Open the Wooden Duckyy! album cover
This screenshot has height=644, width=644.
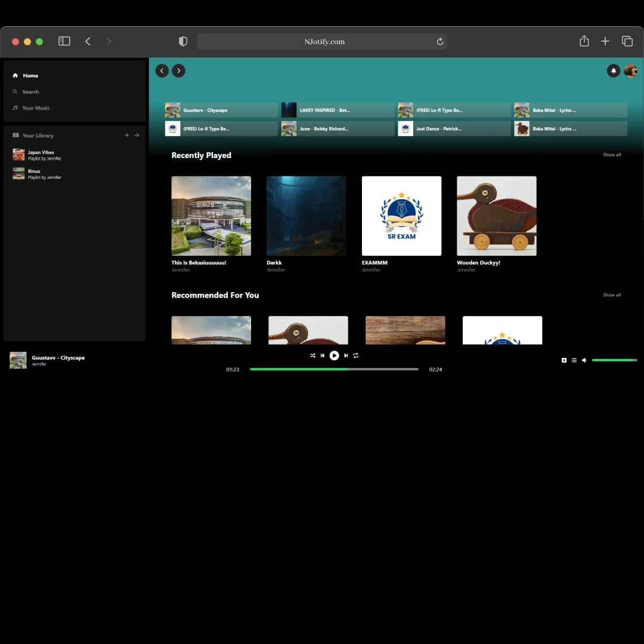coord(497,216)
